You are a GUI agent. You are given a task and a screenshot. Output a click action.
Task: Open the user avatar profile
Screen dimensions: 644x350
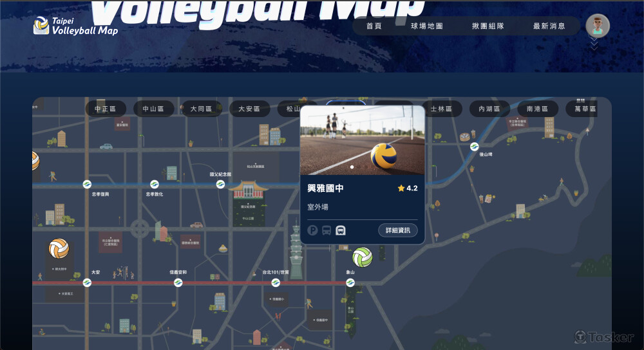(x=597, y=26)
